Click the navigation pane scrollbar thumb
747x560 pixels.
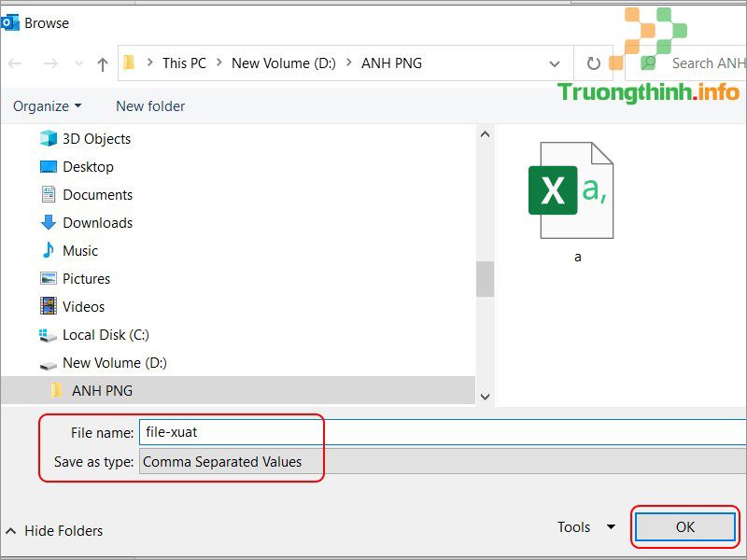(x=485, y=279)
